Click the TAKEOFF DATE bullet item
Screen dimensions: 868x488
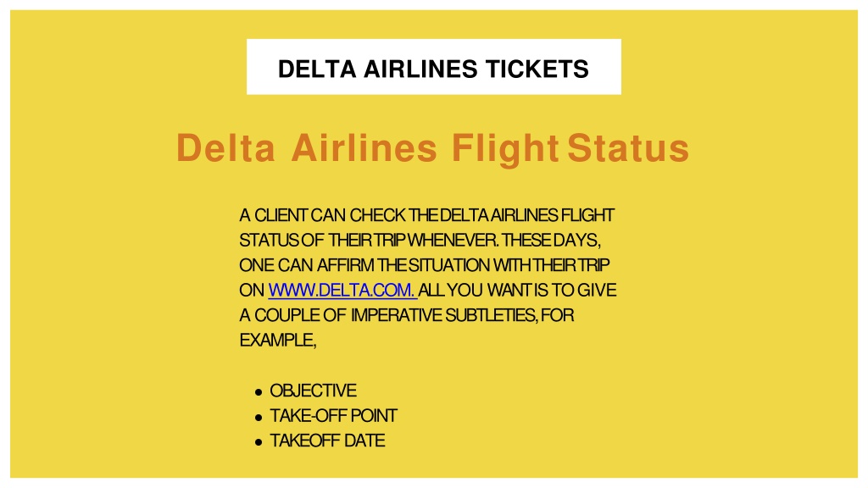point(327,441)
